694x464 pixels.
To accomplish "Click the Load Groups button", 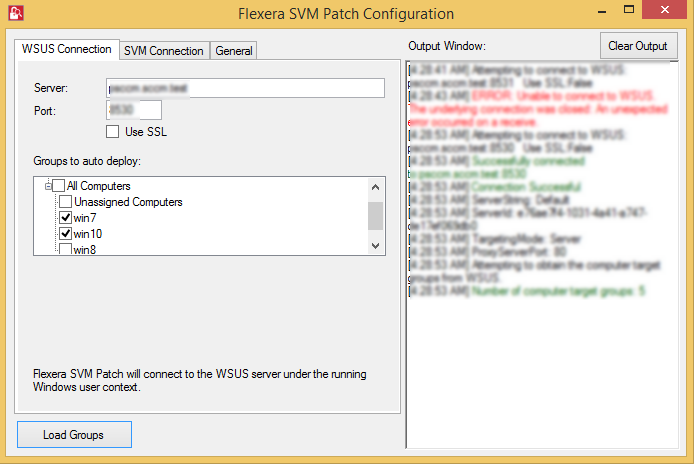I will [x=74, y=435].
